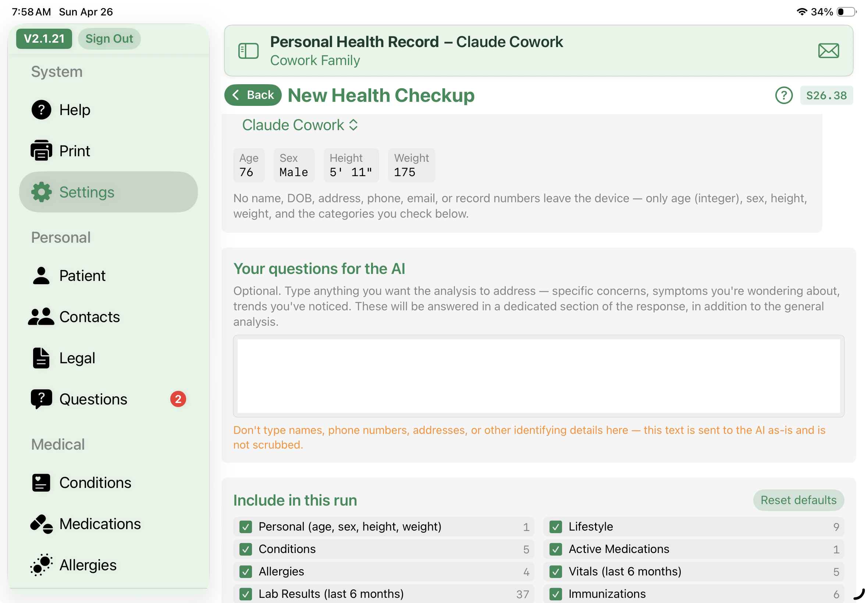Open the Patient section
This screenshot has height=603, width=868.
[x=108, y=275]
